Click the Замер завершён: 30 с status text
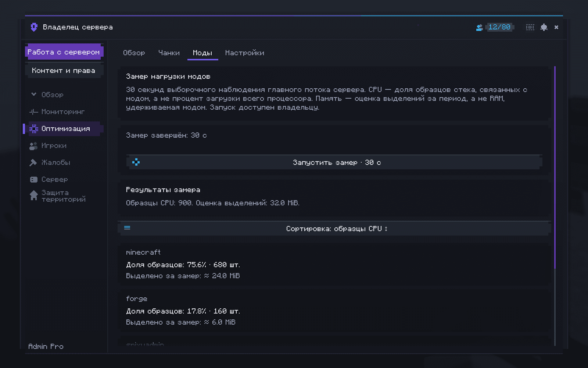 (166, 135)
